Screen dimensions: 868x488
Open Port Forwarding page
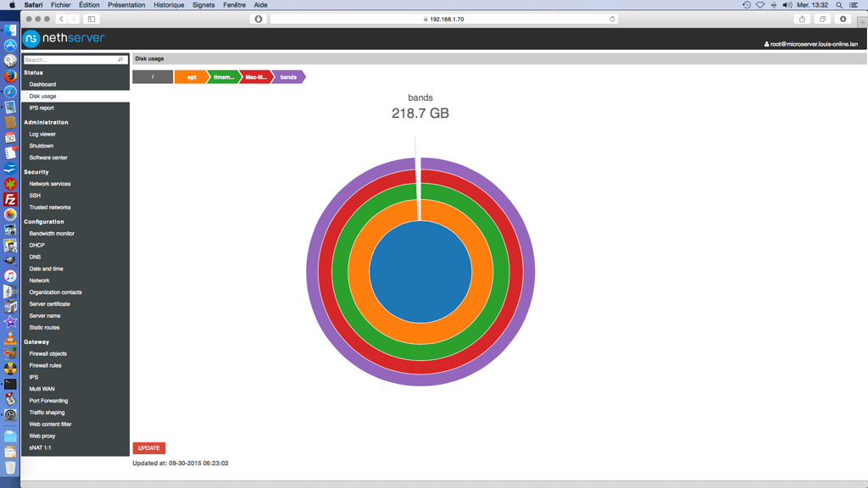pyautogui.click(x=48, y=401)
